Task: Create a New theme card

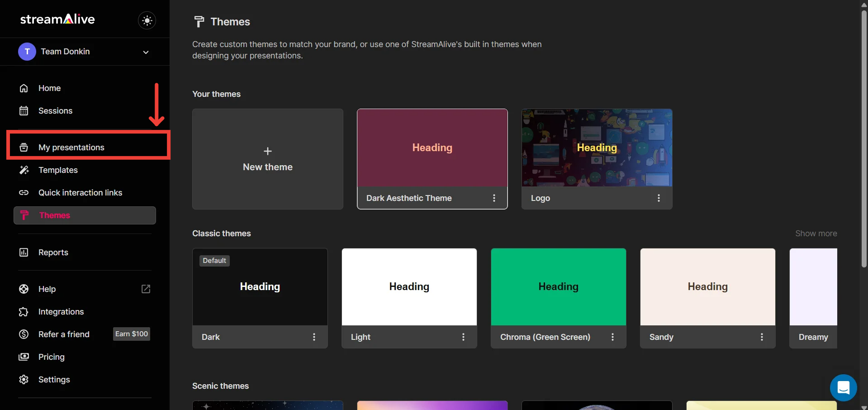Action: click(x=268, y=159)
